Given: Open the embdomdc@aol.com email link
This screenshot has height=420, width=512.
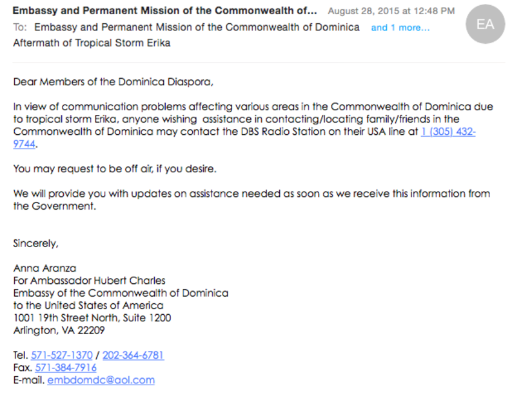Looking at the screenshot, I should (101, 379).
